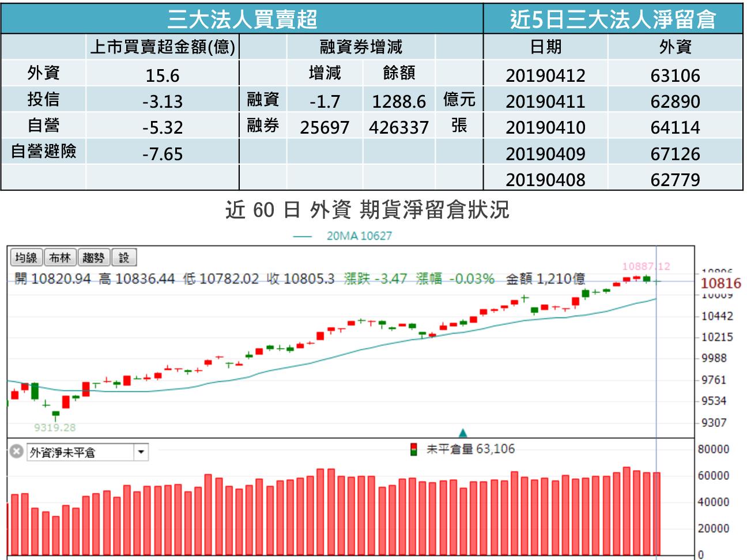Select the 外資 row label in left table
Screen dimensions: 747x560
(43, 73)
